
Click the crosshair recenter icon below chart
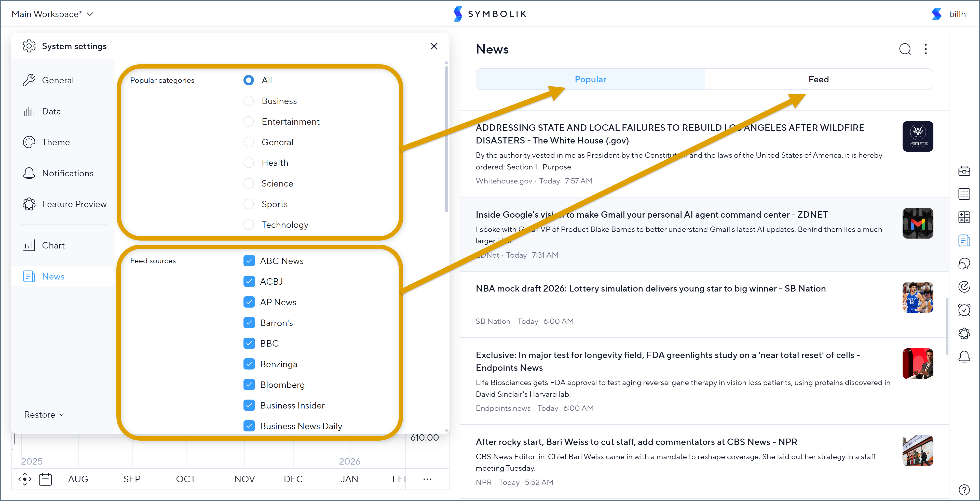tap(25, 479)
